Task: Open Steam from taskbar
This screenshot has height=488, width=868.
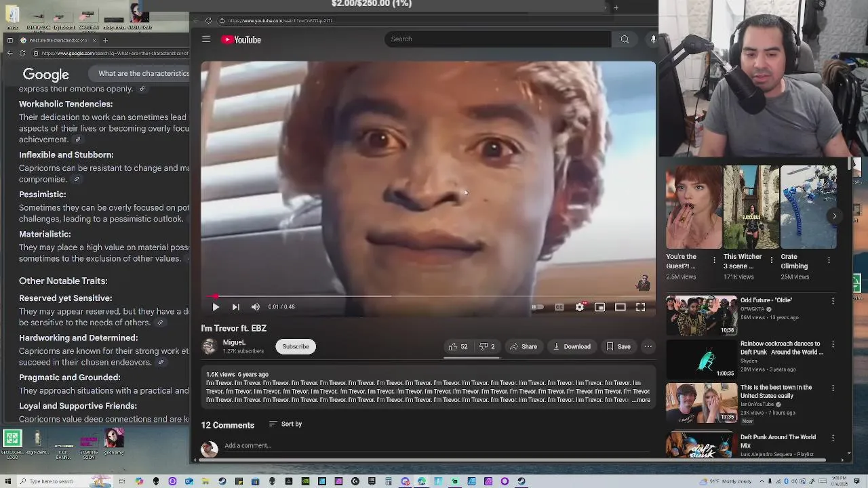Action: 222,481
